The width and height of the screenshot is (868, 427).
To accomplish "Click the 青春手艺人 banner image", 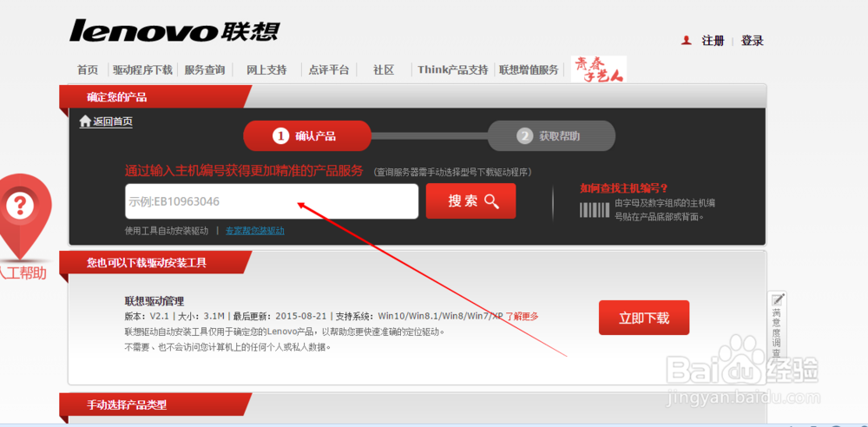I will pos(599,69).
